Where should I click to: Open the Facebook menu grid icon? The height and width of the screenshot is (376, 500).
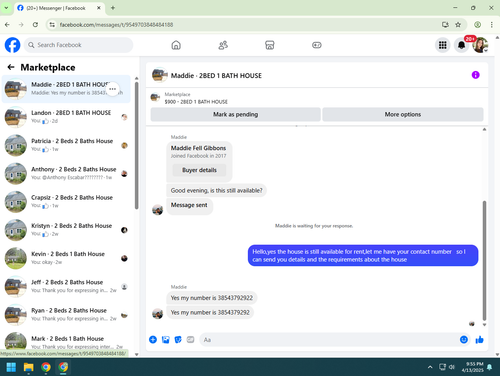point(443,45)
